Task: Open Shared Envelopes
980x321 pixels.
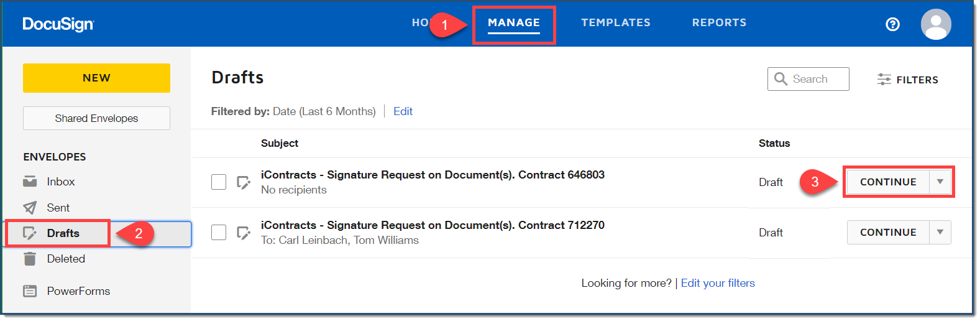Action: tap(96, 118)
